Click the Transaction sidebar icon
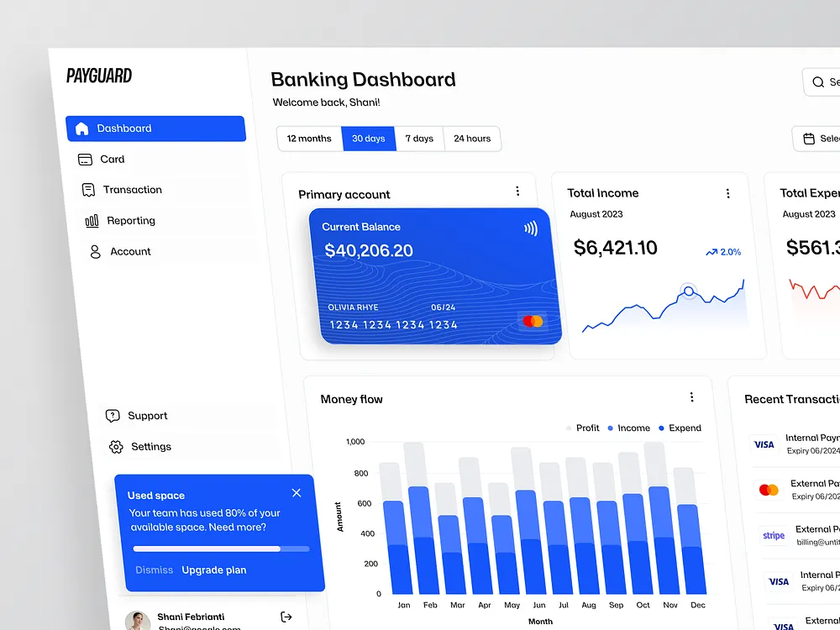Viewport: 840px width, 630px height. click(88, 190)
